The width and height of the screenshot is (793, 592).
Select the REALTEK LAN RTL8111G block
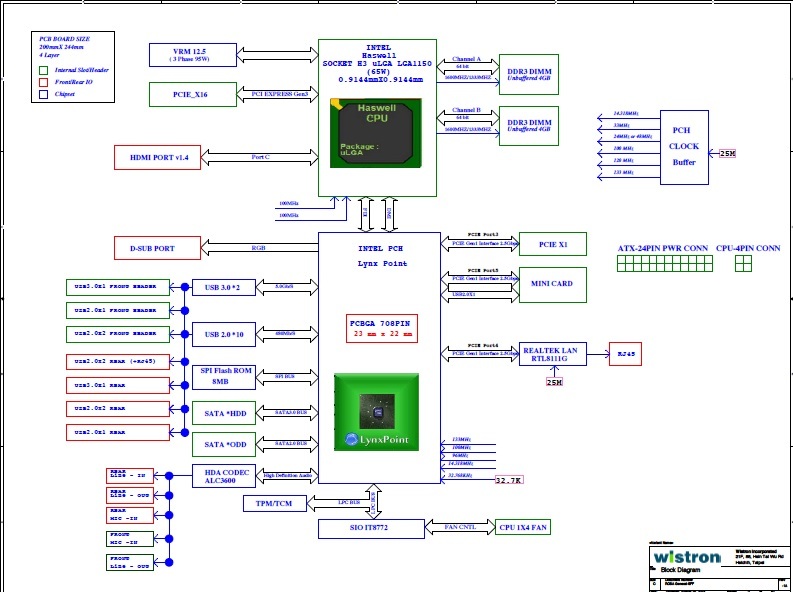553,354
